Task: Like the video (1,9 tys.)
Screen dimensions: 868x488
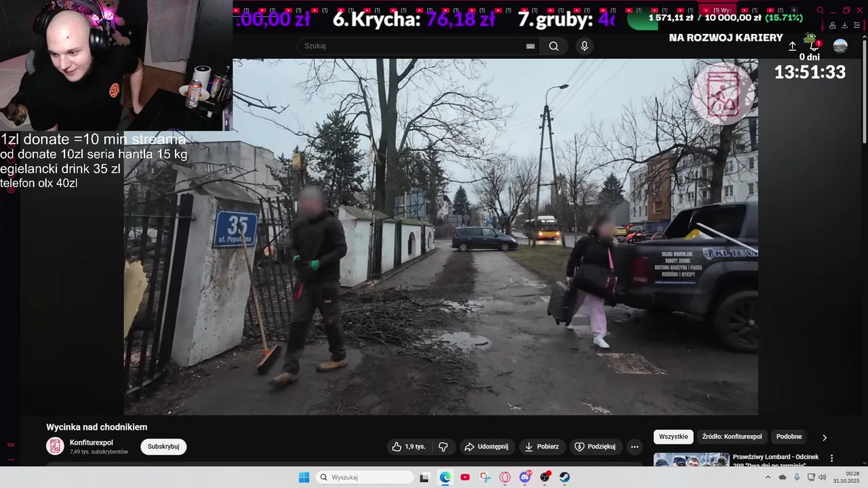Action: click(409, 447)
